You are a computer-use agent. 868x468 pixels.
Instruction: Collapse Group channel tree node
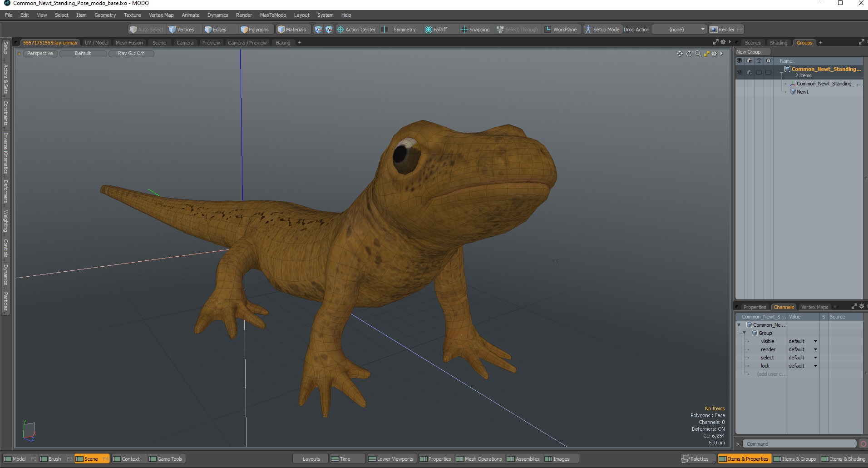(x=745, y=333)
